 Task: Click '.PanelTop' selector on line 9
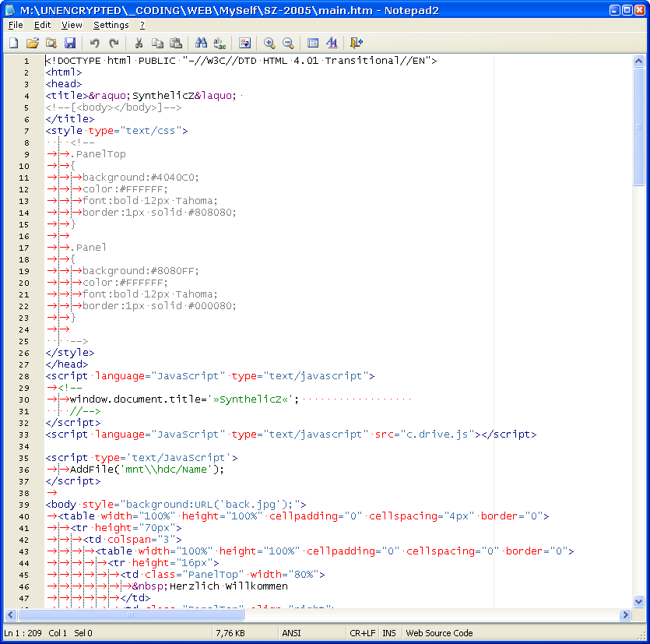[x=98, y=154]
